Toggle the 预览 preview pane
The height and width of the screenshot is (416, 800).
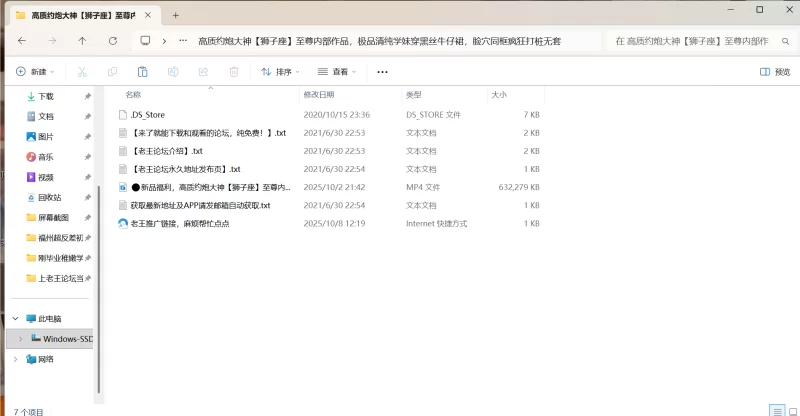click(775, 72)
